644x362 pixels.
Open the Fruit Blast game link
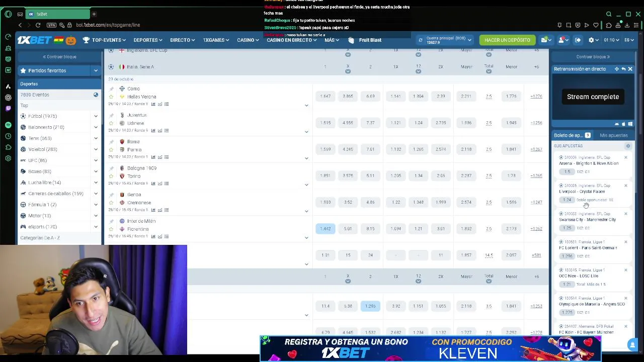(366, 40)
